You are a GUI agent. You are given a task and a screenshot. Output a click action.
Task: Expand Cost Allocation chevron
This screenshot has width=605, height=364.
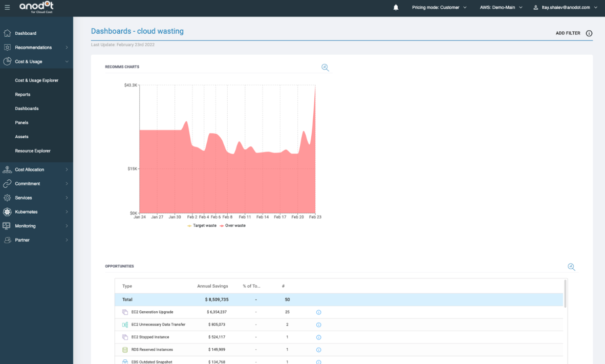pyautogui.click(x=67, y=169)
